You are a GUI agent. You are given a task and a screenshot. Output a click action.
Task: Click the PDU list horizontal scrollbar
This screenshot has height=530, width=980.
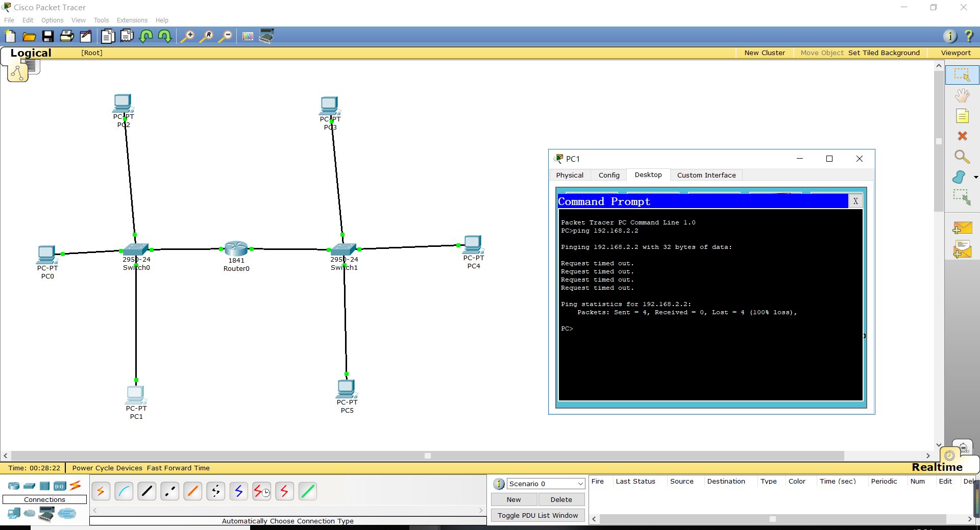click(x=773, y=519)
